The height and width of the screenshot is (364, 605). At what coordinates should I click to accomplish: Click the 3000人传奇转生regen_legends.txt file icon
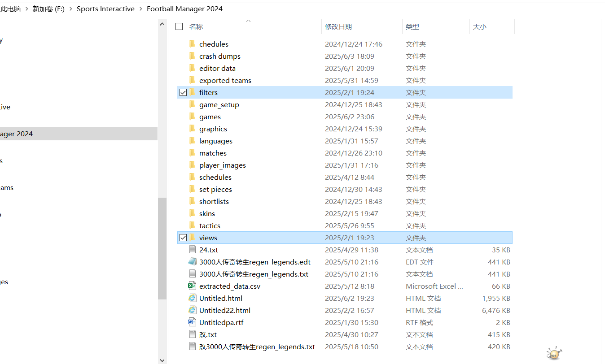tap(192, 274)
